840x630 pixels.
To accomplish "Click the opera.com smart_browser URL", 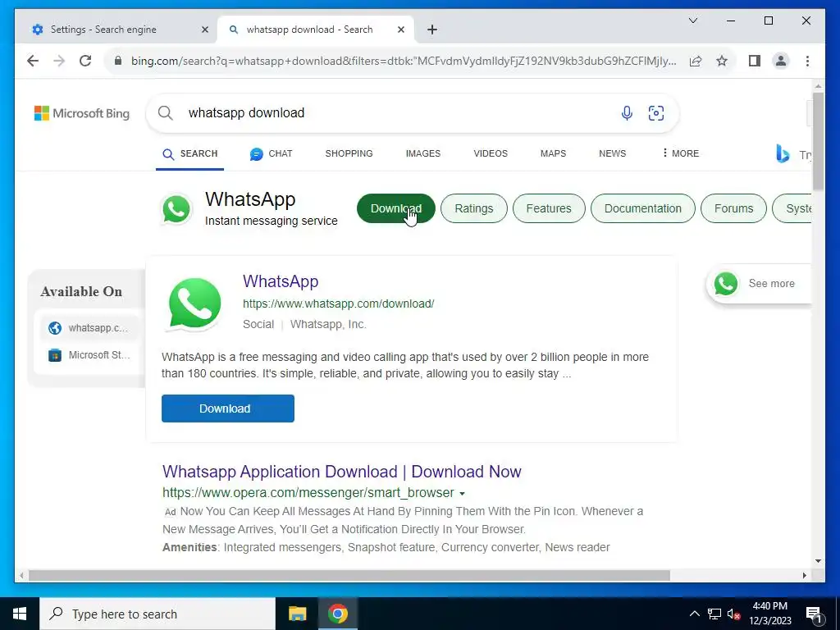I will (308, 493).
